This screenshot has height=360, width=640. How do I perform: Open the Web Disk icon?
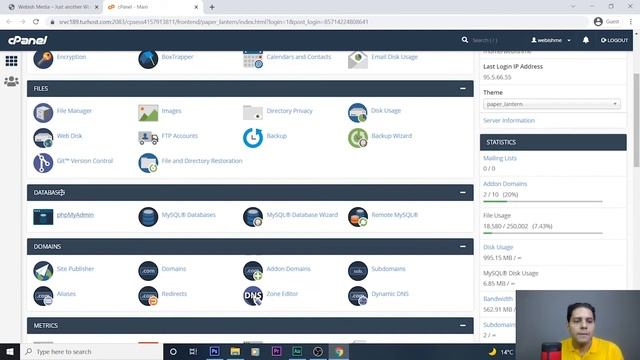[x=43, y=138]
